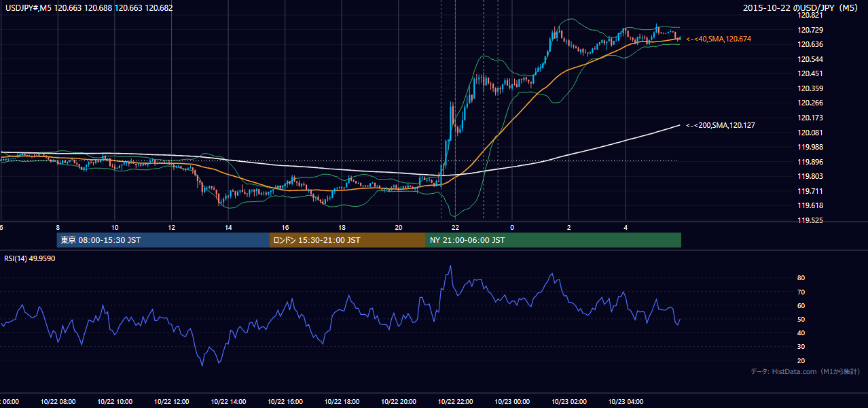868x408 pixels.
Task: Click hour 18 on the price chart time axis
Action: click(x=342, y=227)
